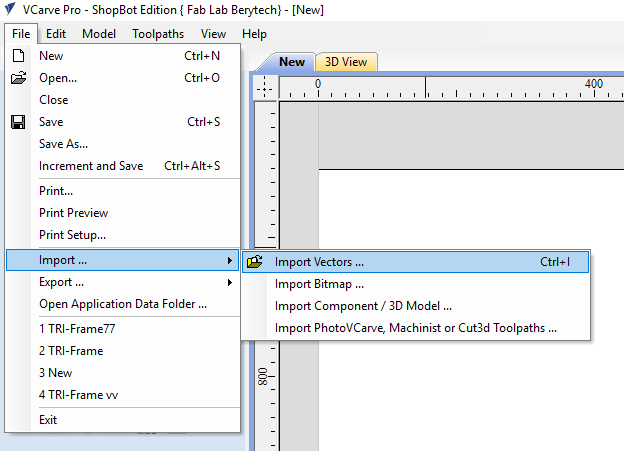Click the VCarve Pro logo in title bar

(x=10, y=9)
